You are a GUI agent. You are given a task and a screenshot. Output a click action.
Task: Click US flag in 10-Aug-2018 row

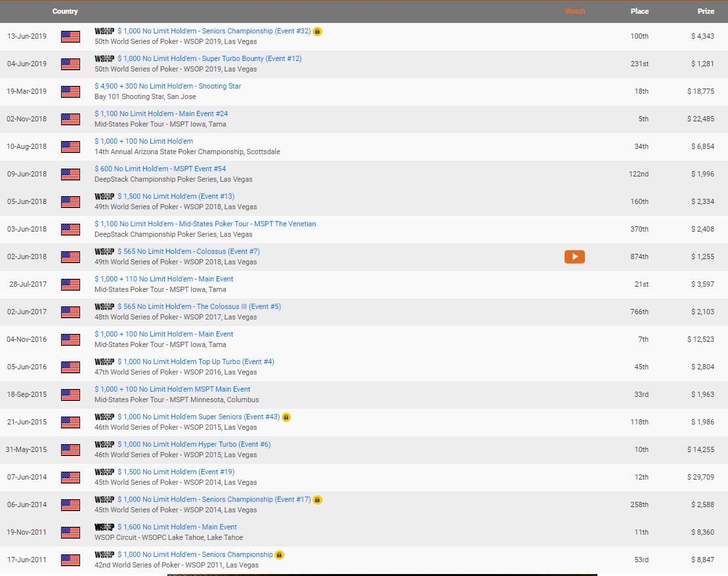[x=71, y=147]
